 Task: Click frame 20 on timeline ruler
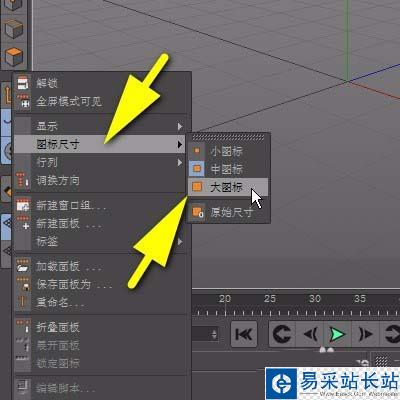point(225,299)
